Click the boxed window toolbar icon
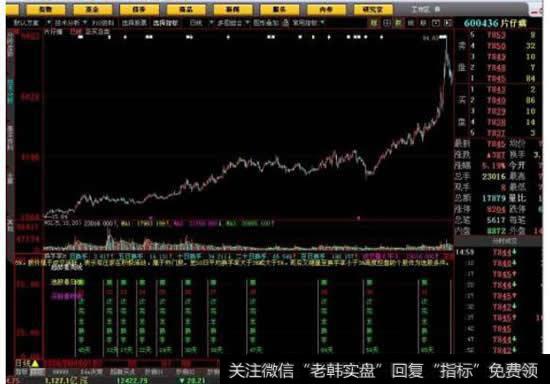This screenshot has height=384, width=550. point(435,23)
